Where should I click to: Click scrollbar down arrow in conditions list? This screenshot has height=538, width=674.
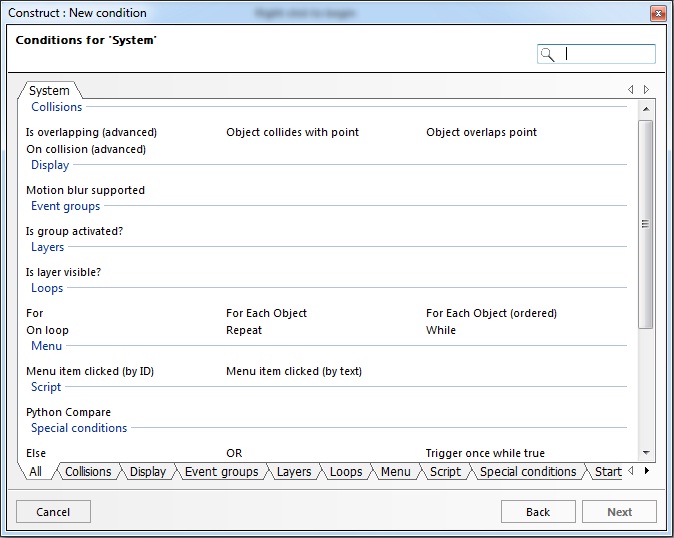tap(646, 453)
